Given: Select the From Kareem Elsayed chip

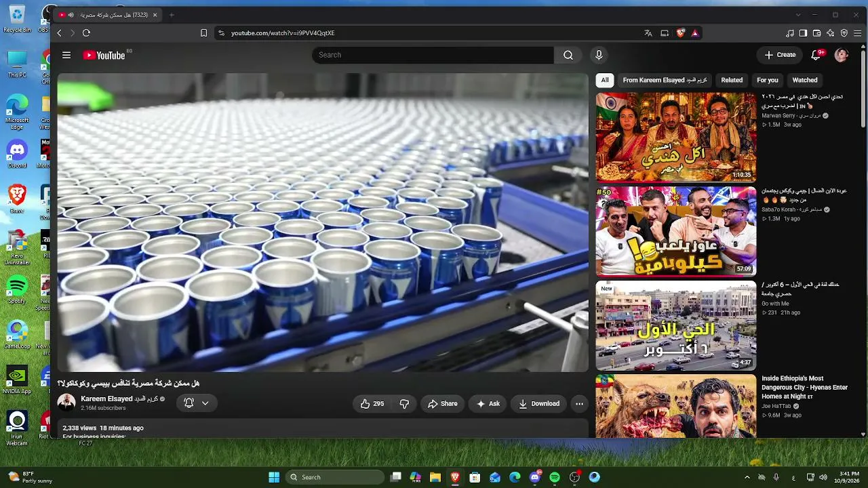Looking at the screenshot, I should [665, 80].
